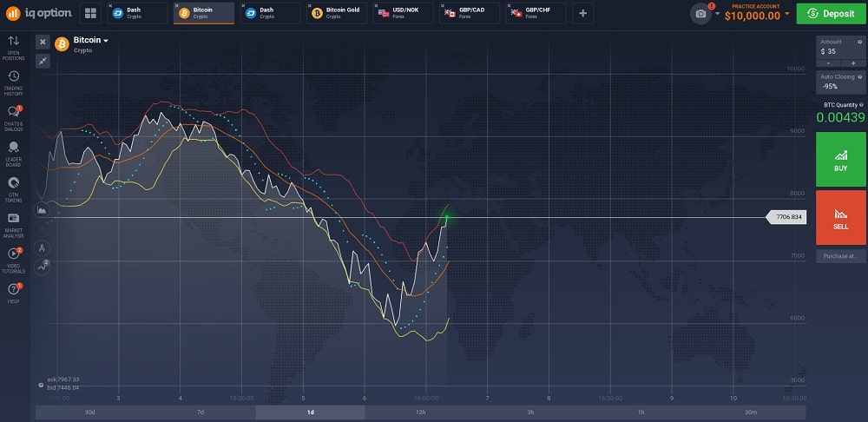Click the Amount input field

(840, 51)
